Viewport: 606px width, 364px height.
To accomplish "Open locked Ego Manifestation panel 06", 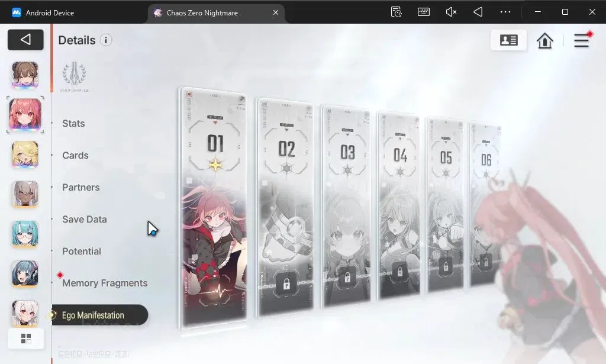I will click(485, 204).
